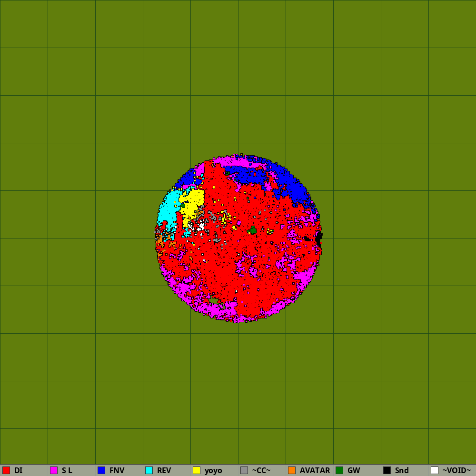
Task: Click the yellow yoyo color swatch
Action: 197,470
